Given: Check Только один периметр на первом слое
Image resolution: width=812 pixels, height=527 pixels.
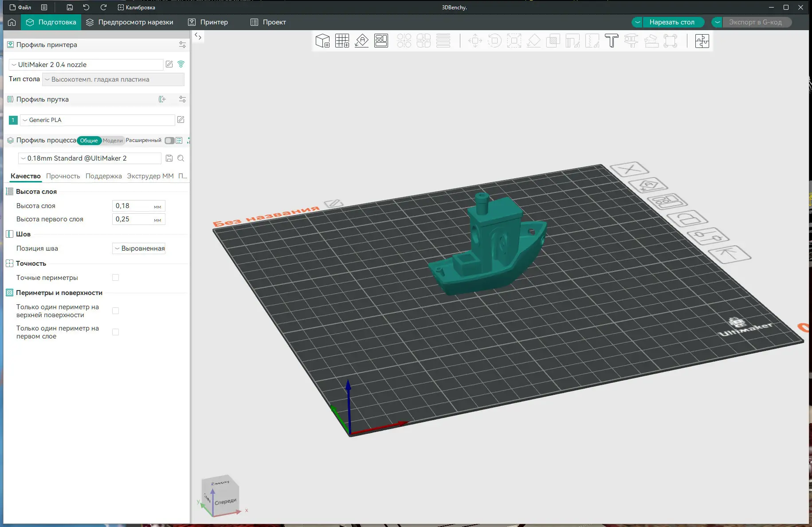Looking at the screenshot, I should coord(116,332).
